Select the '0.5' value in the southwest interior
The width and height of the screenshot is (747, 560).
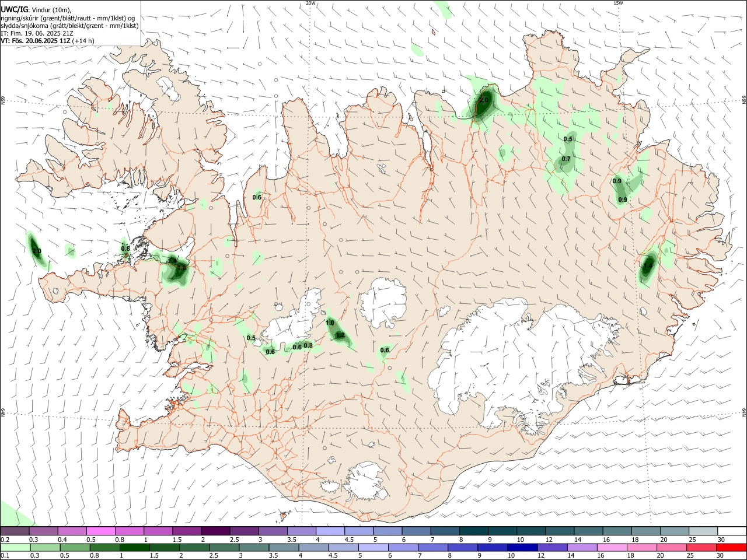click(251, 338)
